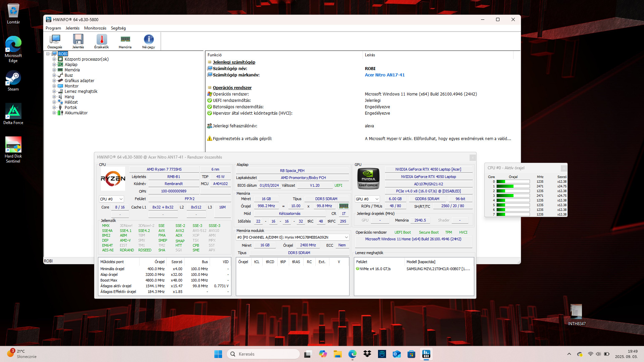Select the Akkumulátor tree item

click(76, 113)
